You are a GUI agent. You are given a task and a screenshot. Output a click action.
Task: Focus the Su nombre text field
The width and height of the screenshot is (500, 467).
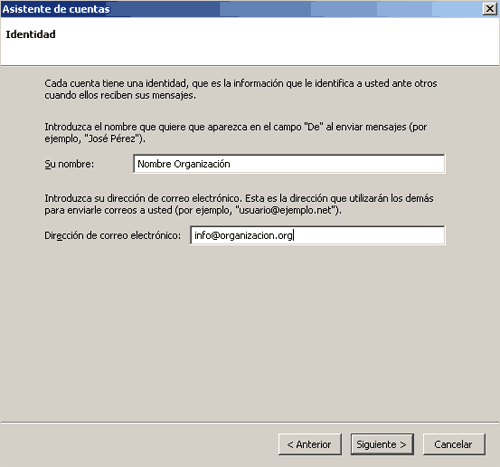[x=289, y=164]
